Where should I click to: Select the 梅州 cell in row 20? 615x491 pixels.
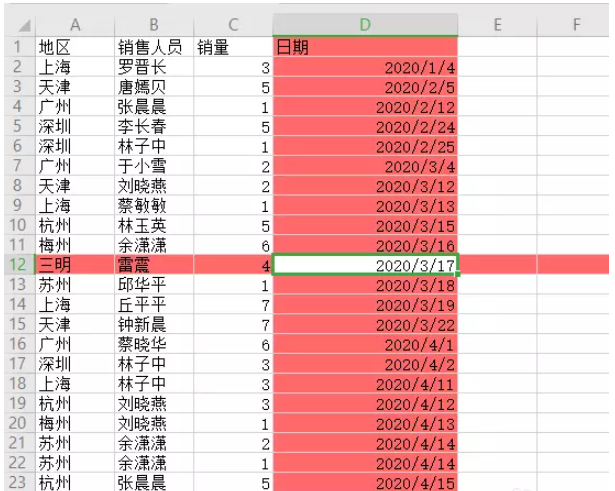pos(75,423)
